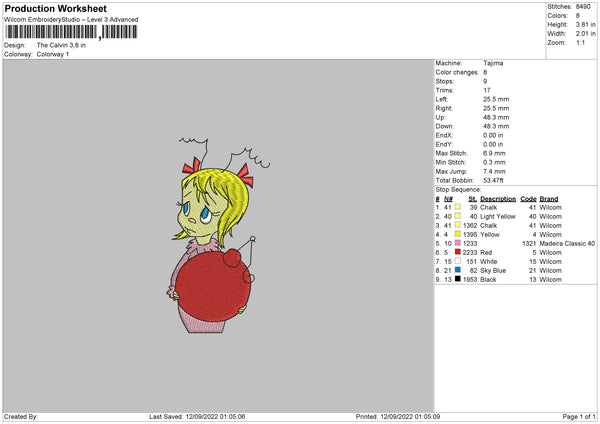Click the Stitches value 8490
600x424 pixels.
tap(583, 7)
